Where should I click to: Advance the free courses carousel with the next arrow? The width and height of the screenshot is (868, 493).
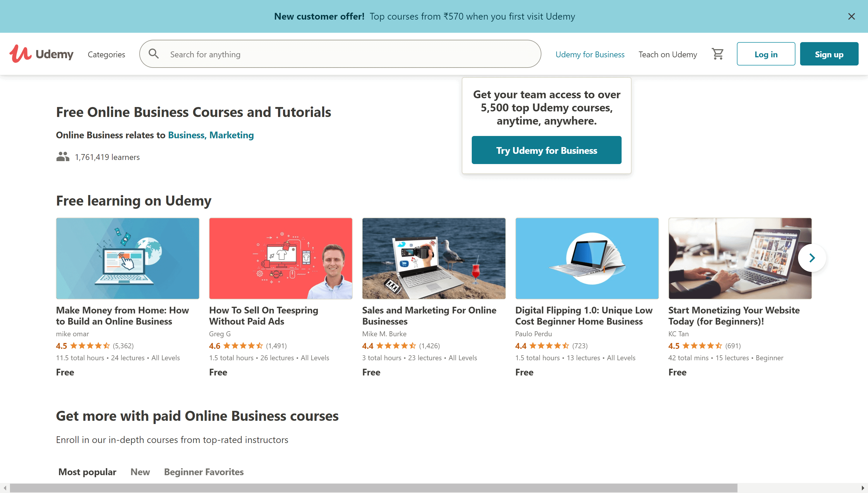pyautogui.click(x=812, y=258)
